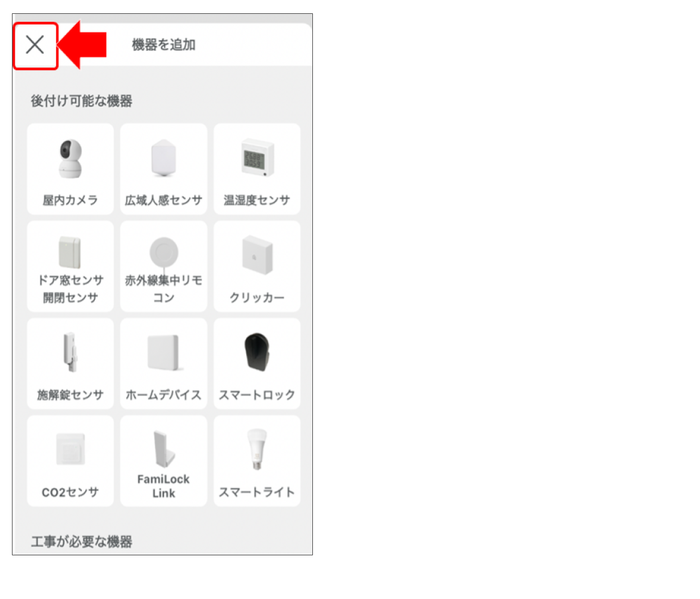Select the black スマートロック icon
Image resolution: width=700 pixels, height=599 pixels.
coord(257,352)
